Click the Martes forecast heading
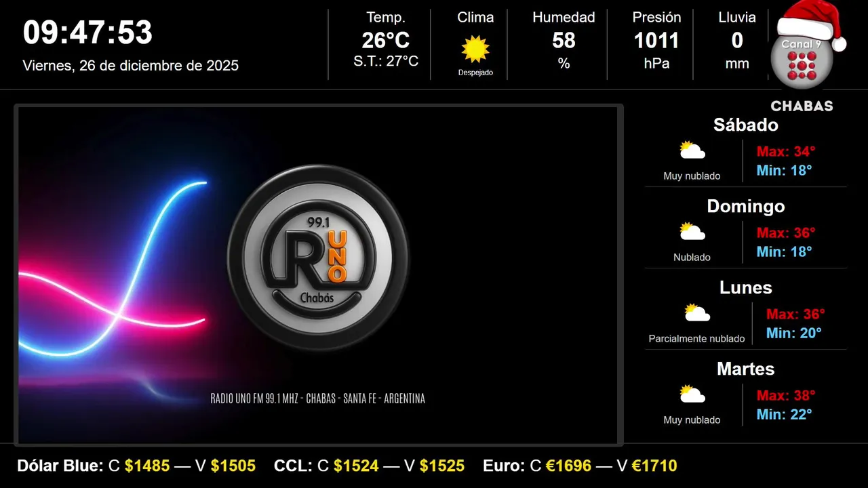The image size is (868, 488). point(746,369)
